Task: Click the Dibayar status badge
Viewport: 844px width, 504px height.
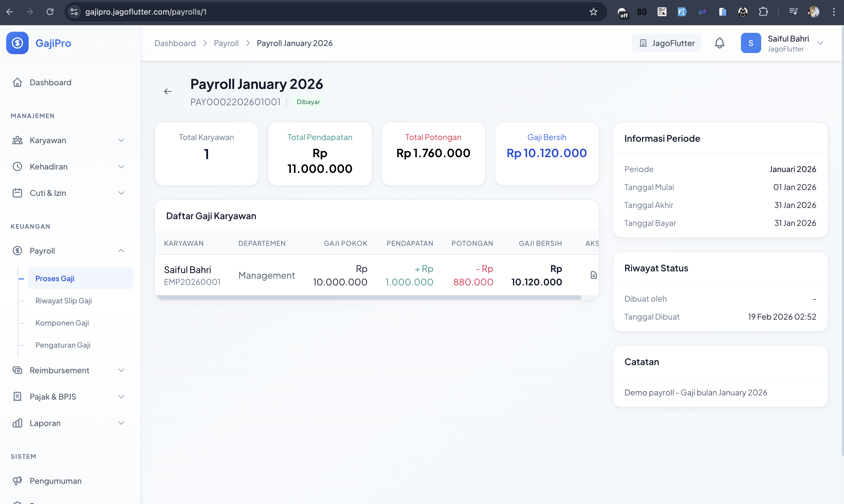Action: 308,102
